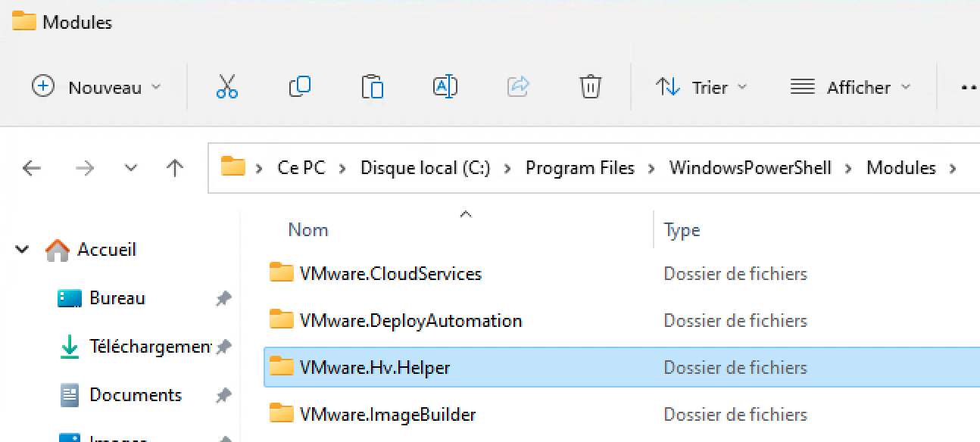Collapse the Accueil section in the sidebar
980x442 pixels.
(x=22, y=250)
